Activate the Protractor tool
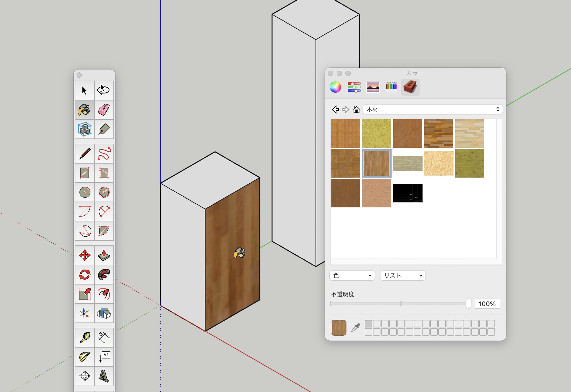This screenshot has height=392, width=571. tap(84, 357)
